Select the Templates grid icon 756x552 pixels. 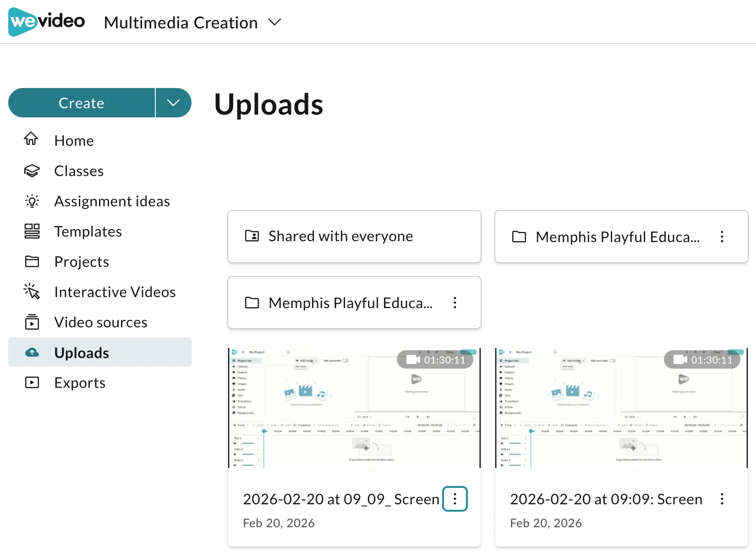coord(32,232)
